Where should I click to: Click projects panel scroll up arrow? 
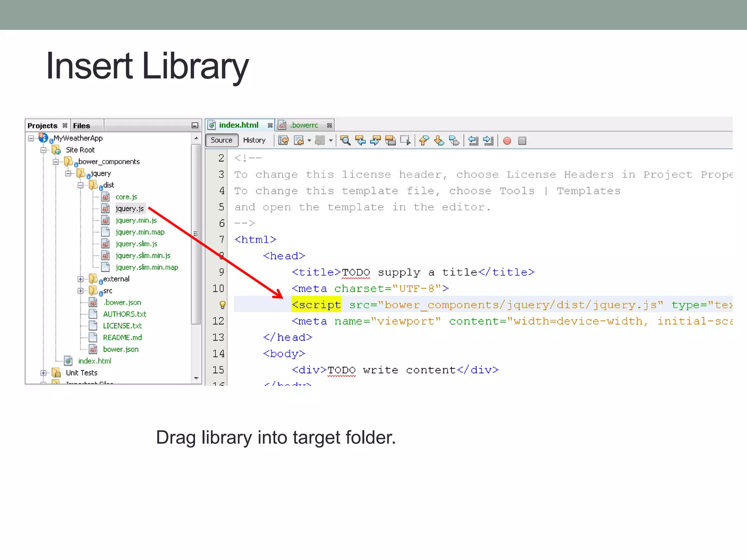tap(196, 138)
